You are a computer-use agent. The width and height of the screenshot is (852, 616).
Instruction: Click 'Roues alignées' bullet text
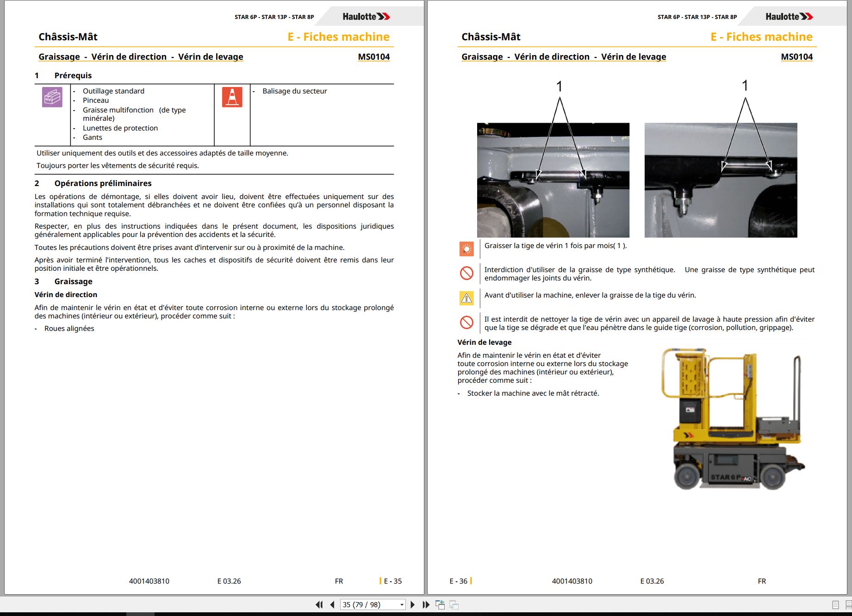click(69, 329)
